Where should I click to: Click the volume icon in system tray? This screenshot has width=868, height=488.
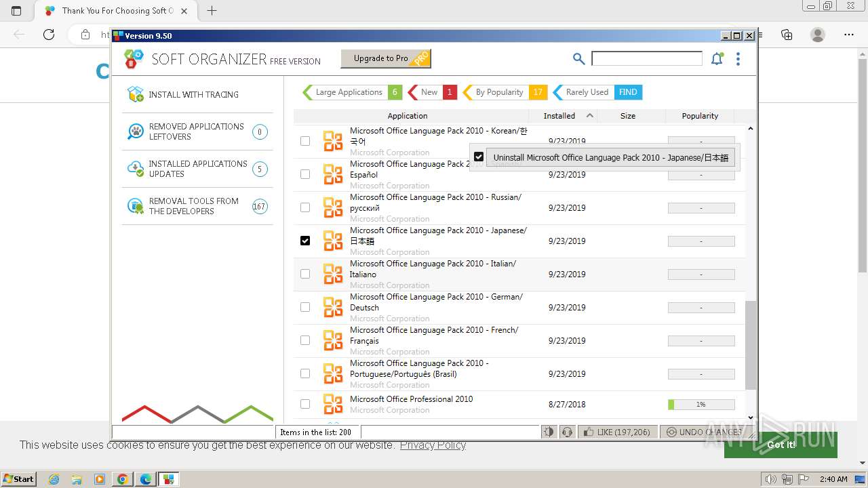[771, 479]
